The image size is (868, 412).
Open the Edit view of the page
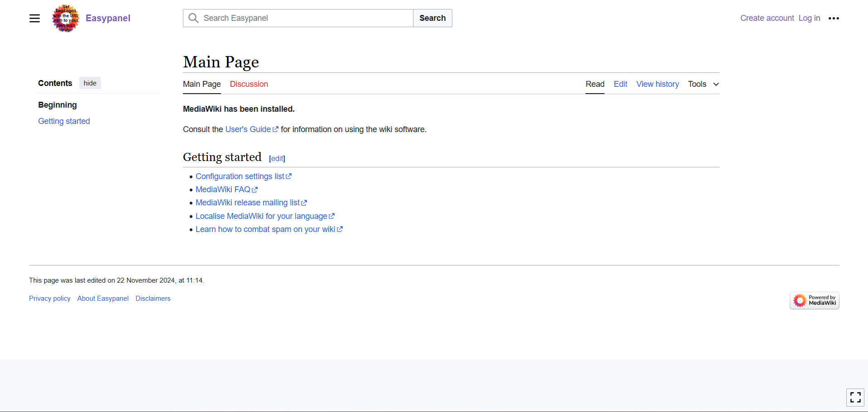[620, 84]
